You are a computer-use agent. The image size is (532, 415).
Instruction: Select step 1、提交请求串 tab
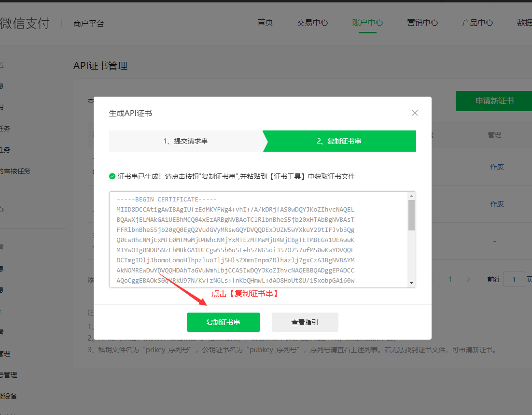click(185, 141)
